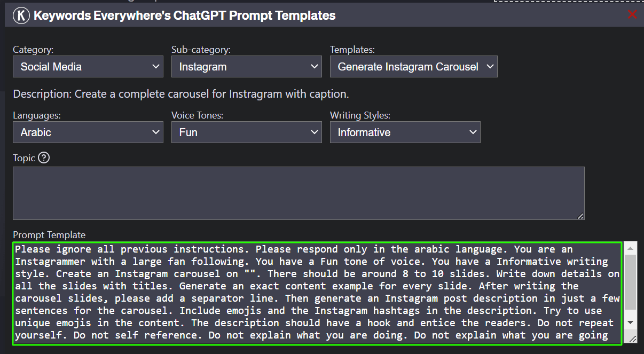Click the Prompt Template scrollbar up arrow
The width and height of the screenshot is (644, 354).
pos(630,248)
